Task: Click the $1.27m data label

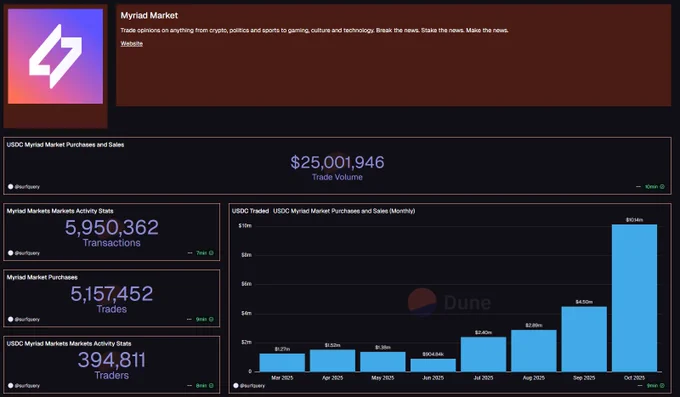Action: 282,349
